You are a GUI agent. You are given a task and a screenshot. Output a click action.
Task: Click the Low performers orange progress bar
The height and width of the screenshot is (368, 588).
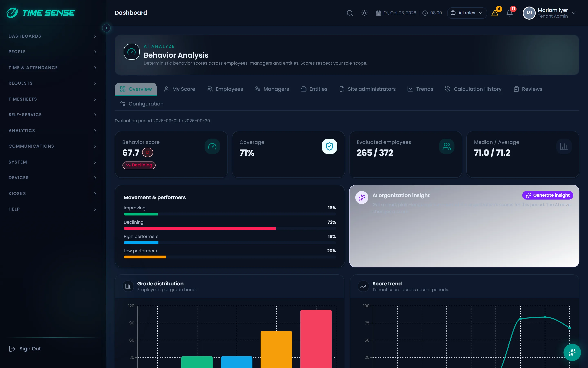point(145,257)
